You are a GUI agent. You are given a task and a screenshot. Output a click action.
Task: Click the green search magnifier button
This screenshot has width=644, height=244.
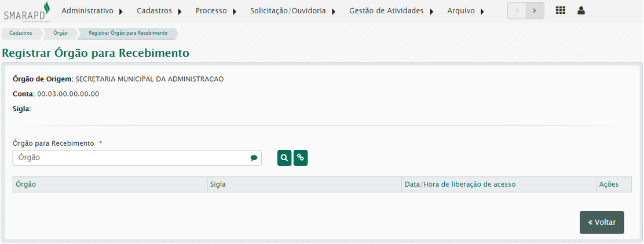click(x=284, y=158)
